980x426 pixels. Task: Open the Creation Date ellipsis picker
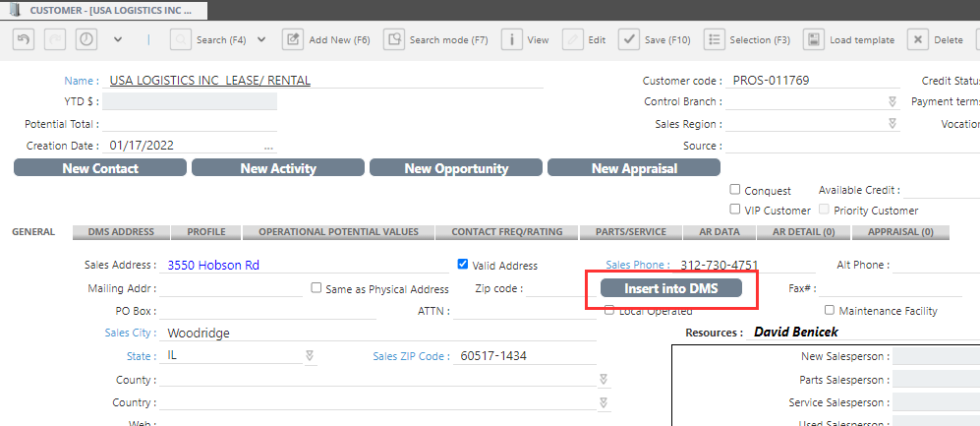coord(268,147)
